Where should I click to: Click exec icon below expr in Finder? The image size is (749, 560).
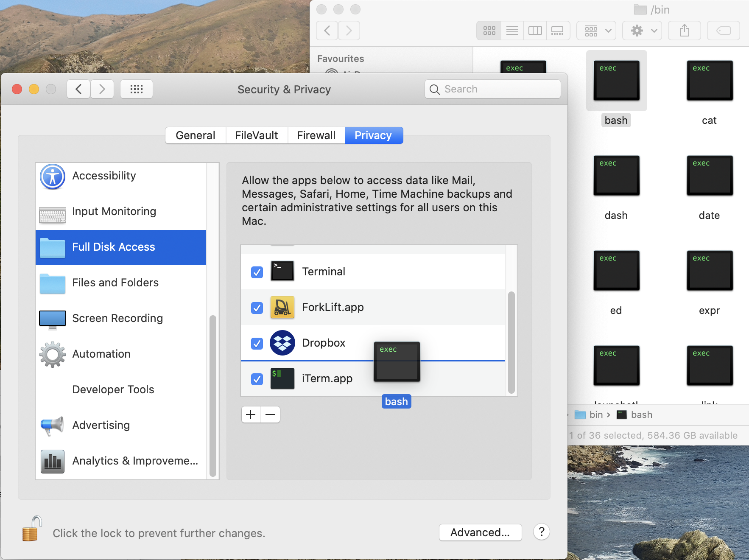pyautogui.click(x=710, y=365)
